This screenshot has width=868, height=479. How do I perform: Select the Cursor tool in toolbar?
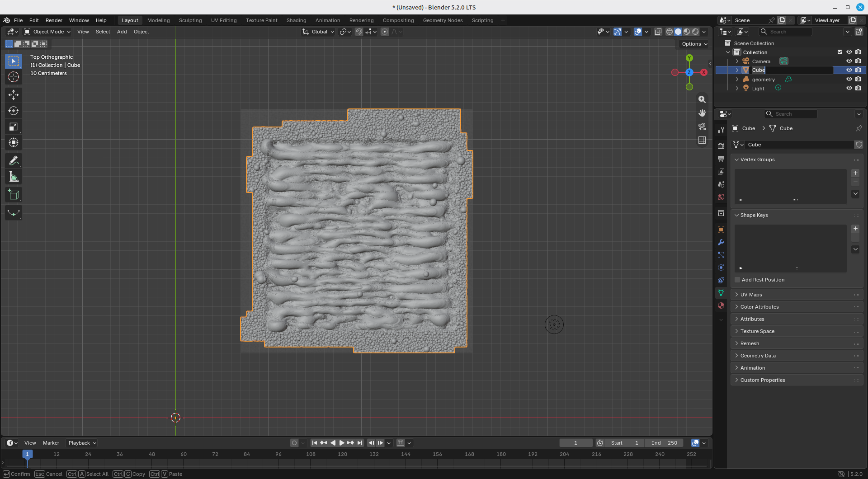(14, 77)
